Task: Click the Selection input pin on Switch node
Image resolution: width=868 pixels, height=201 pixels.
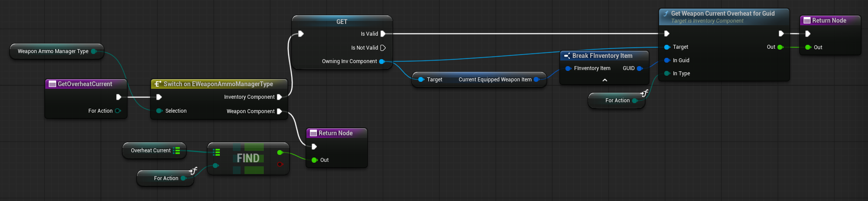Action: (159, 111)
